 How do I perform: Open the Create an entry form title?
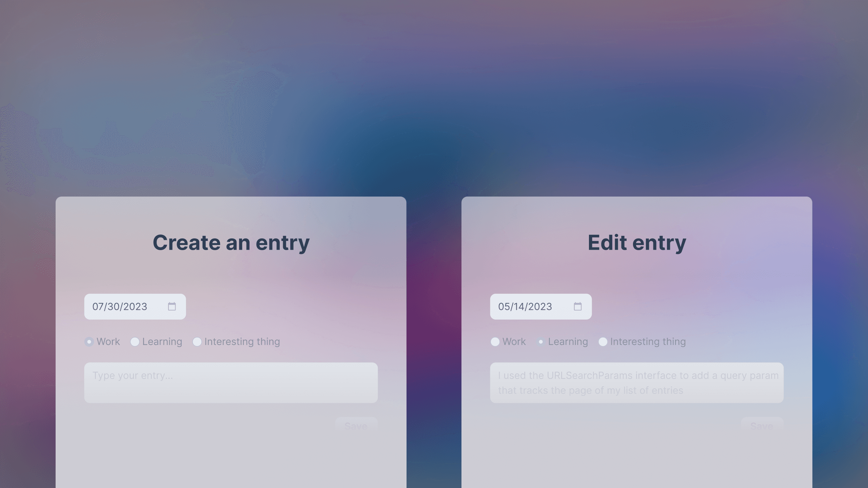231,242
